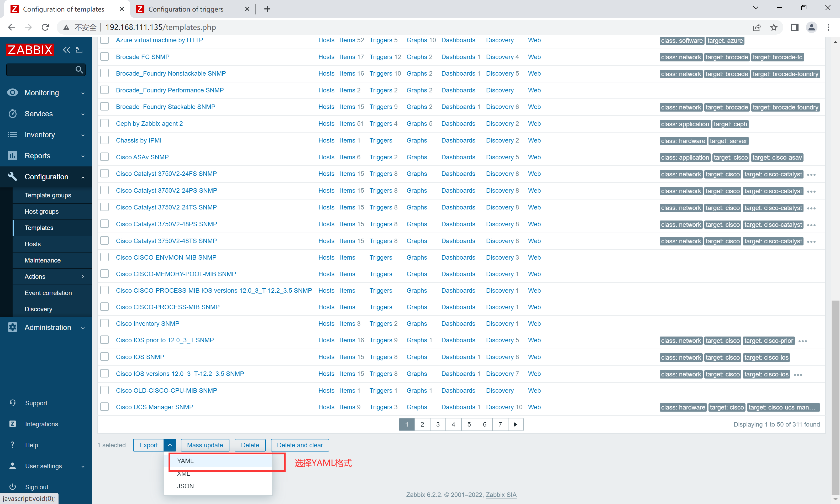
Task: Click the share page icon in address bar
Action: click(x=757, y=27)
